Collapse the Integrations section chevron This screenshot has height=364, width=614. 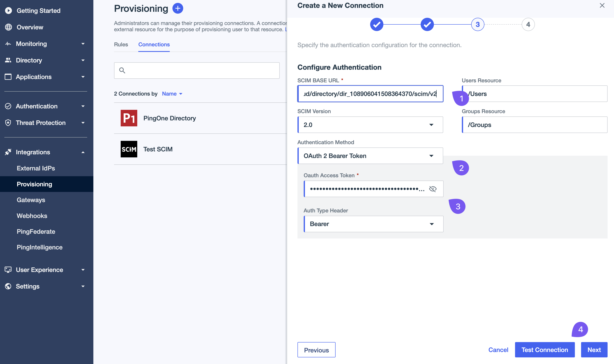coord(83,152)
